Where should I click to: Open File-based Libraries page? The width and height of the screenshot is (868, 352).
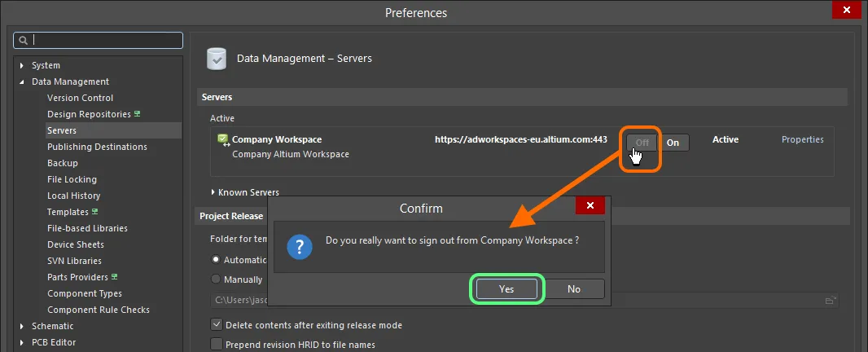click(x=87, y=228)
